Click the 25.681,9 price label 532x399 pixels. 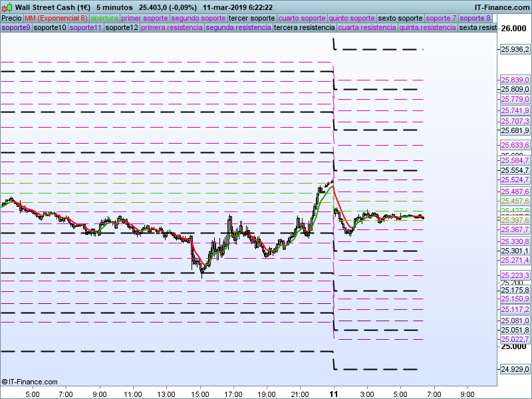(x=515, y=130)
